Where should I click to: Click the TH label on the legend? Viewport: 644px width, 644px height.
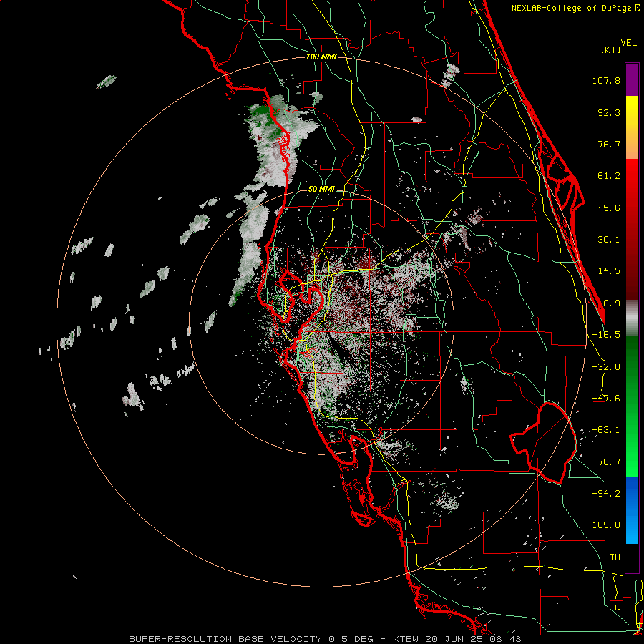click(615, 557)
